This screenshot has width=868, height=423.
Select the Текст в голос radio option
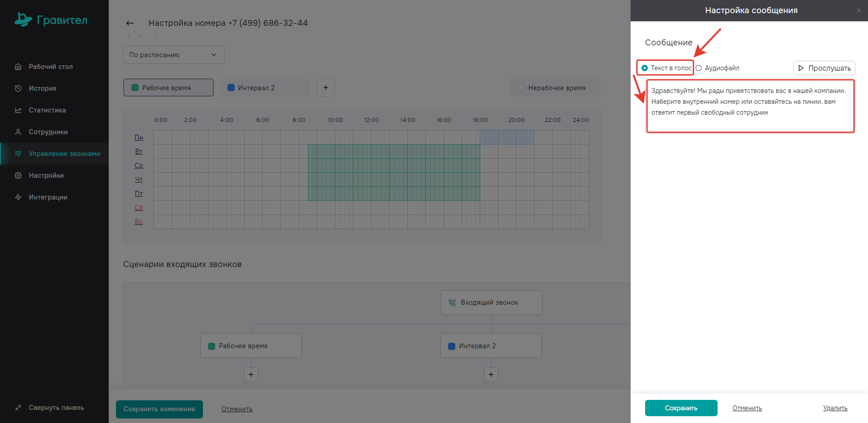(x=645, y=68)
